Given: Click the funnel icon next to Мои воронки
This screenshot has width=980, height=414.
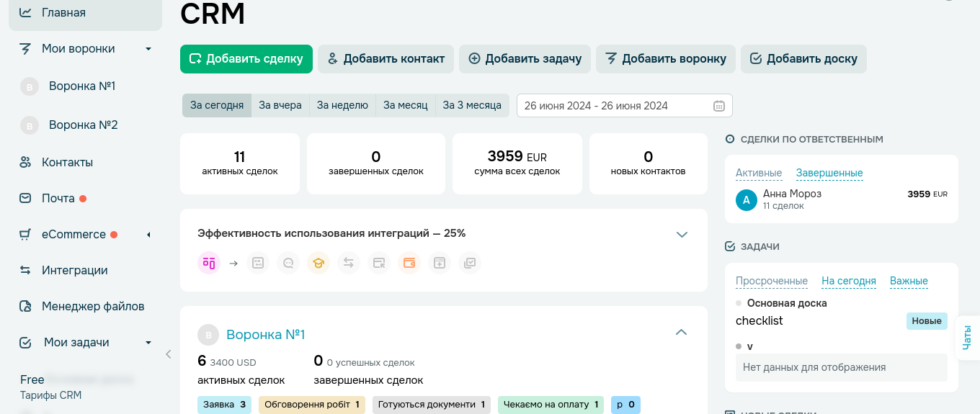Looking at the screenshot, I should (25, 48).
